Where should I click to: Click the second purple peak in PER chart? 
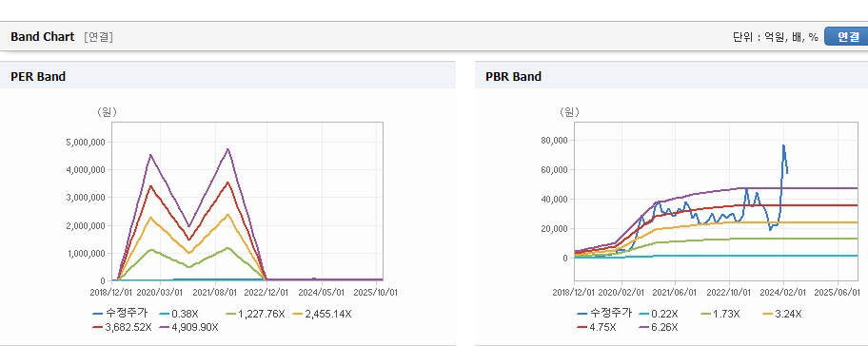pos(227,148)
